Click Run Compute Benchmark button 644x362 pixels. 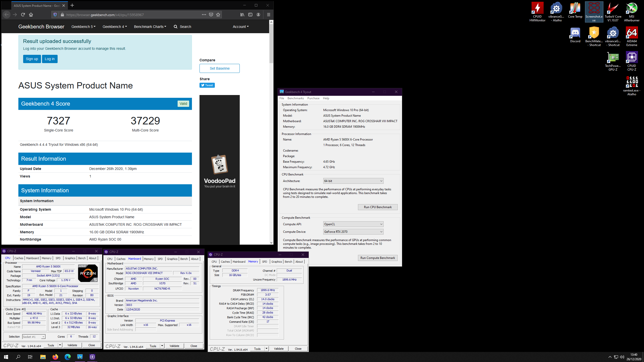click(x=378, y=258)
